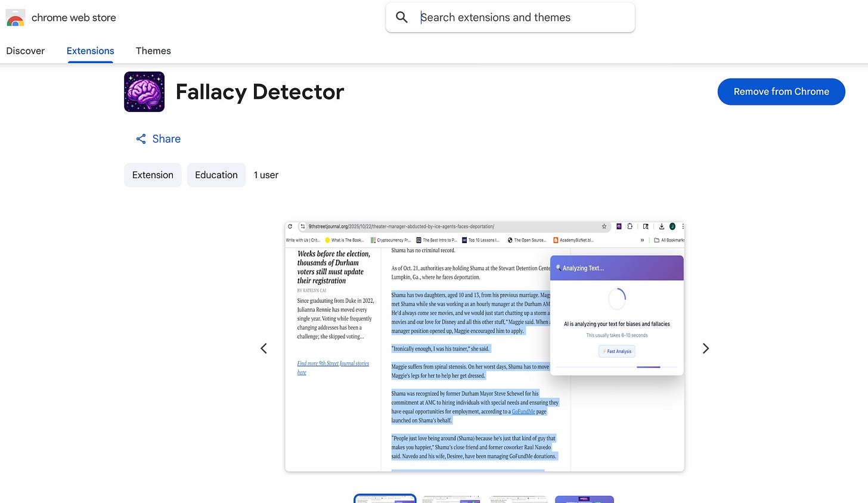
Task: Open three-dot Chrome menu in preview toolbar
Action: [x=683, y=226]
